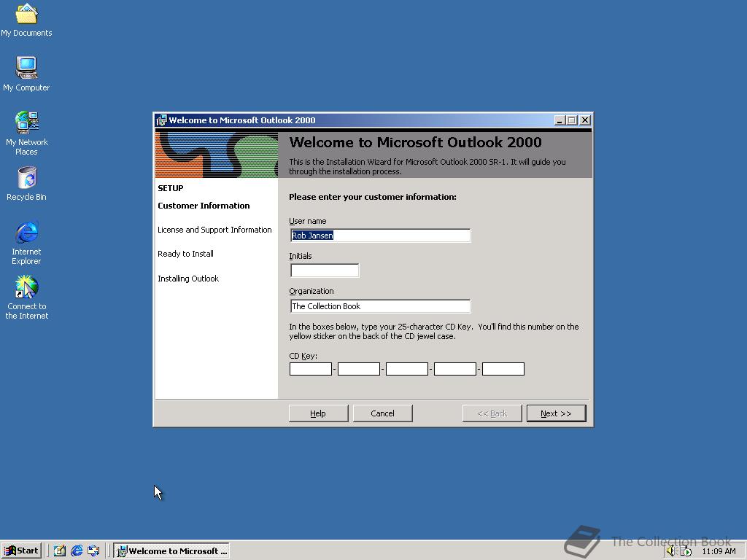Select the Recycle Bin icon
The image size is (747, 560).
(x=26, y=183)
